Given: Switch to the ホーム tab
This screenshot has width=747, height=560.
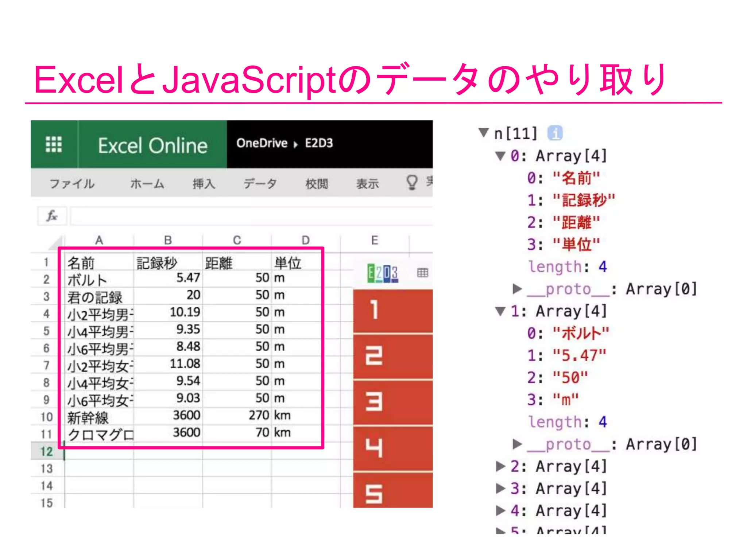Looking at the screenshot, I should [x=147, y=183].
